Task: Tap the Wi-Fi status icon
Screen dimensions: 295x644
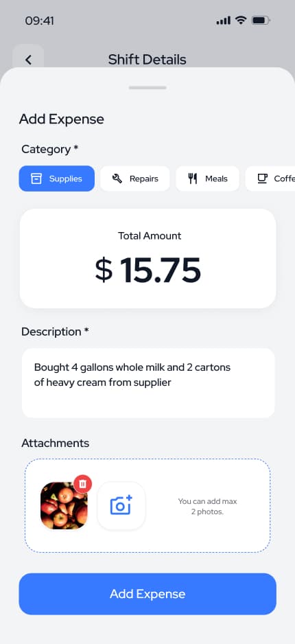Action: tap(241, 20)
